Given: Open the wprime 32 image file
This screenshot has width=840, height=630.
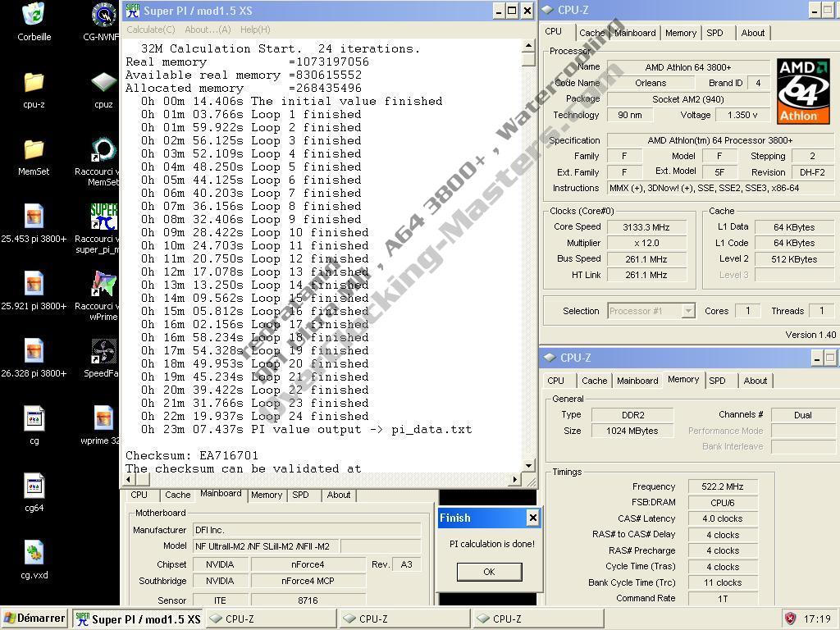Looking at the screenshot, I should tap(103, 418).
